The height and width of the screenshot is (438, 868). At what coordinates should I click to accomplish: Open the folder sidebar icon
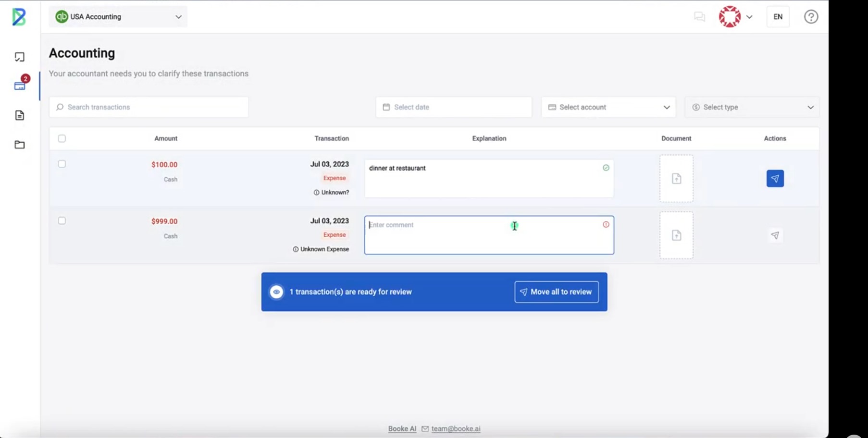(20, 145)
